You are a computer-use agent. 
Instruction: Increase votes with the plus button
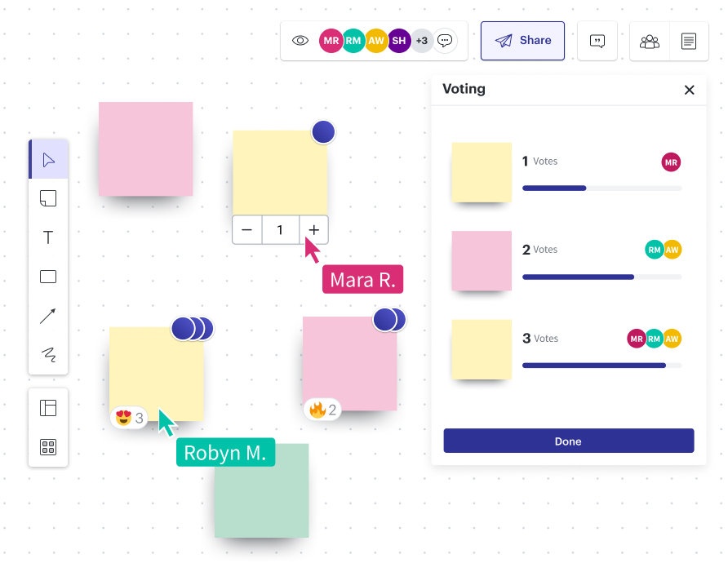point(313,230)
